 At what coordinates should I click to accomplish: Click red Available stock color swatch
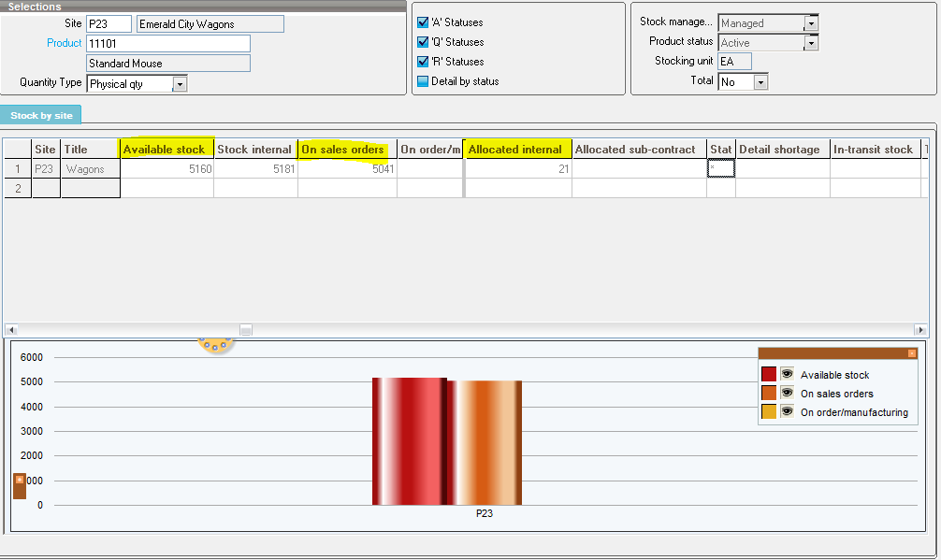tap(769, 374)
